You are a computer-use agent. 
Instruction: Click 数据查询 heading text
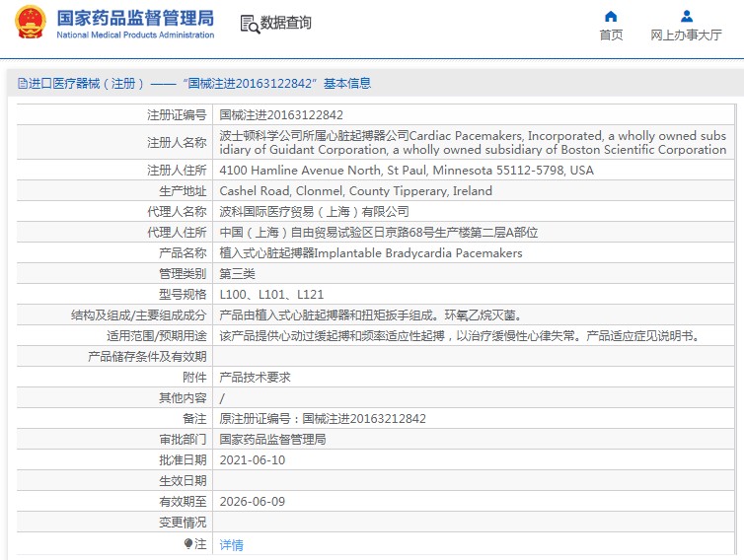coord(285,23)
